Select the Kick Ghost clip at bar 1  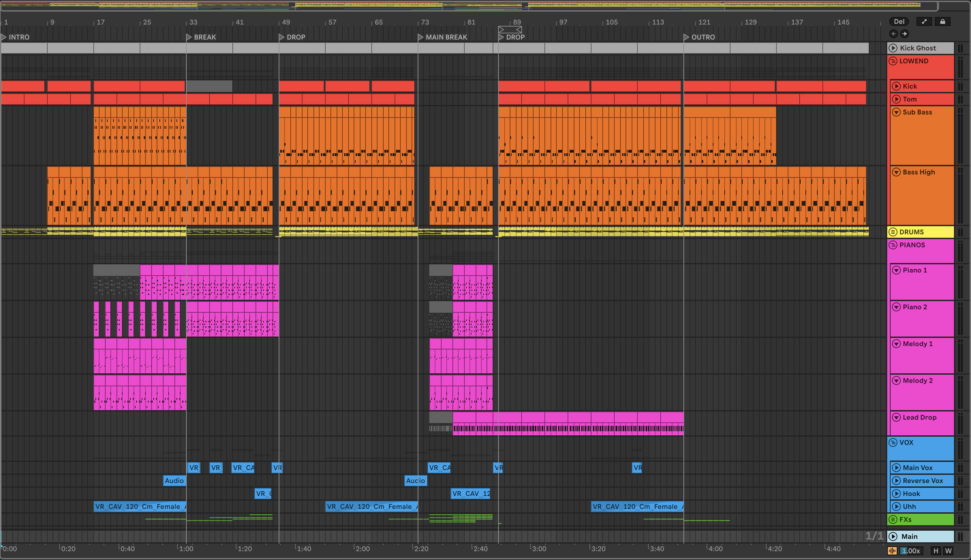pyautogui.click(x=24, y=48)
